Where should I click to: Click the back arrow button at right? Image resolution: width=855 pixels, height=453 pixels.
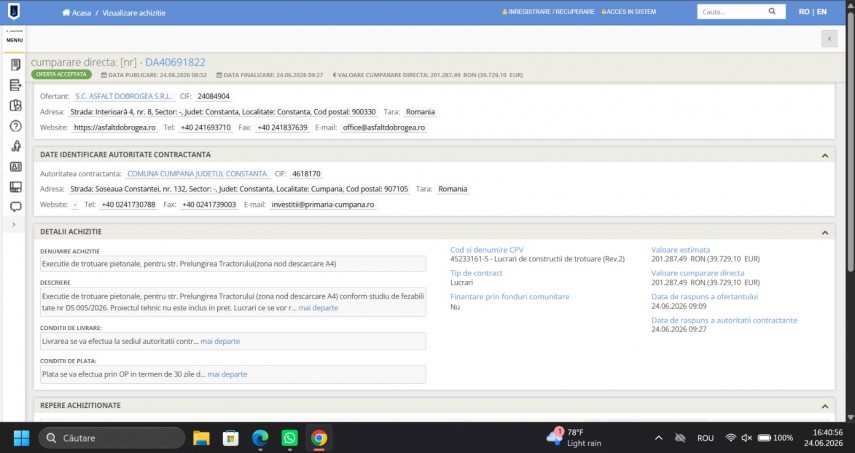pos(829,39)
